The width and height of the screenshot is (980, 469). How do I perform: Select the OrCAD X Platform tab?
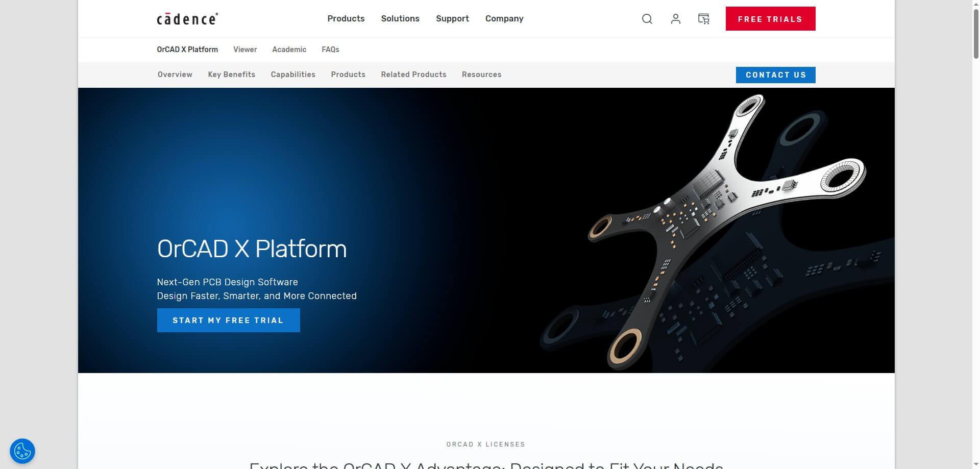(x=187, y=50)
